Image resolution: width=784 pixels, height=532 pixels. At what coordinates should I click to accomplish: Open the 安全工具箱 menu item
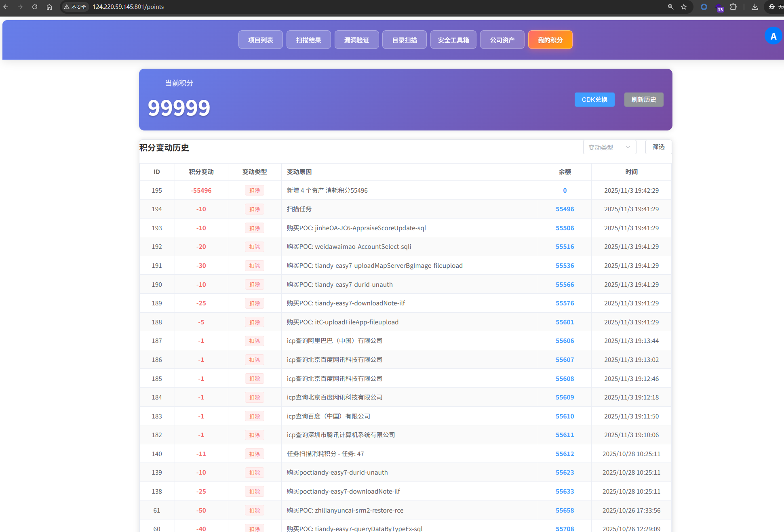tap(453, 40)
